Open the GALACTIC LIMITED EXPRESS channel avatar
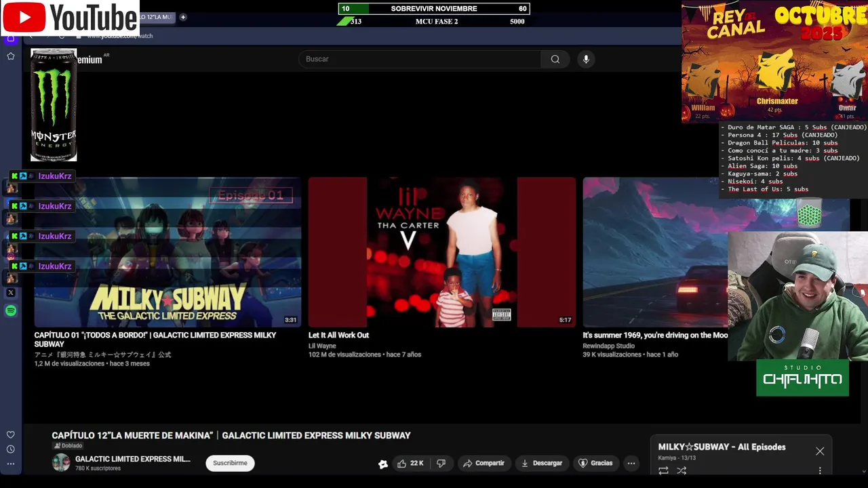This screenshot has height=488, width=868. pyautogui.click(x=61, y=463)
